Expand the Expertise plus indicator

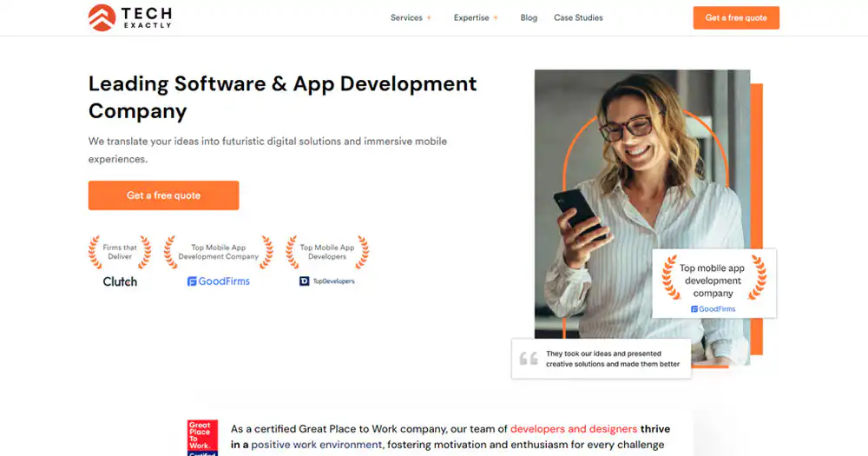click(x=496, y=17)
